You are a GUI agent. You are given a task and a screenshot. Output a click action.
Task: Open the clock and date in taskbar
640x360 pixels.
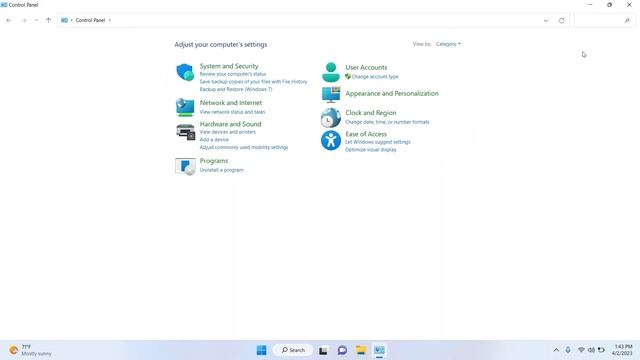(x=622, y=350)
